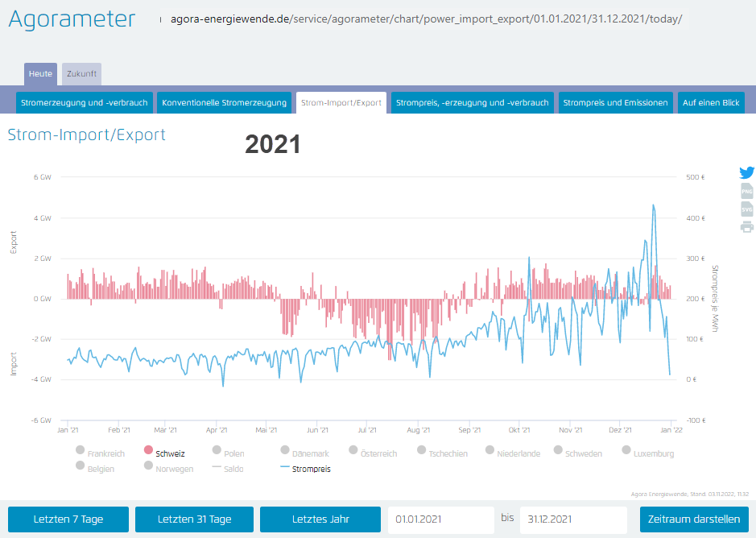The width and height of the screenshot is (756, 538).
Task: Enable the Saldo line in the legend
Action: (228, 468)
